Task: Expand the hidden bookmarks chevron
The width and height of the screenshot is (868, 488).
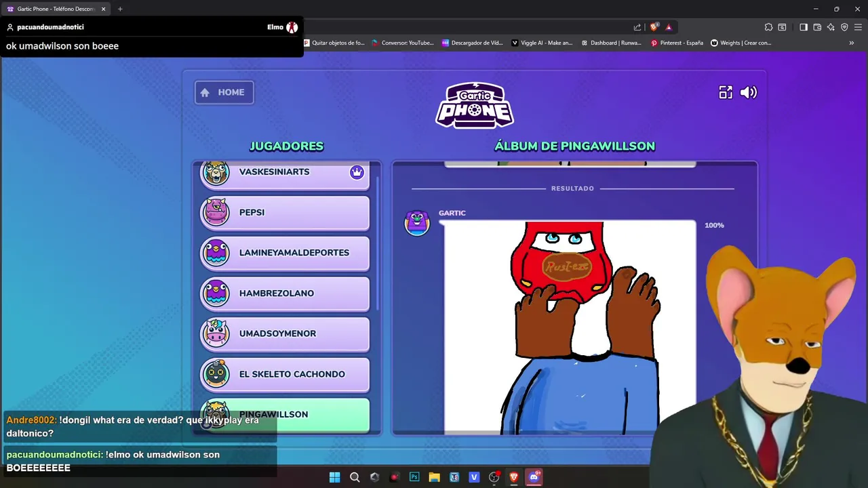Action: 852,43
